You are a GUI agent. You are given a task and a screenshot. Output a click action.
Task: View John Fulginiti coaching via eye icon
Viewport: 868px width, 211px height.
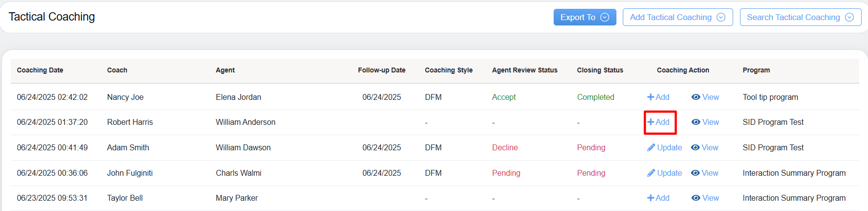point(705,173)
